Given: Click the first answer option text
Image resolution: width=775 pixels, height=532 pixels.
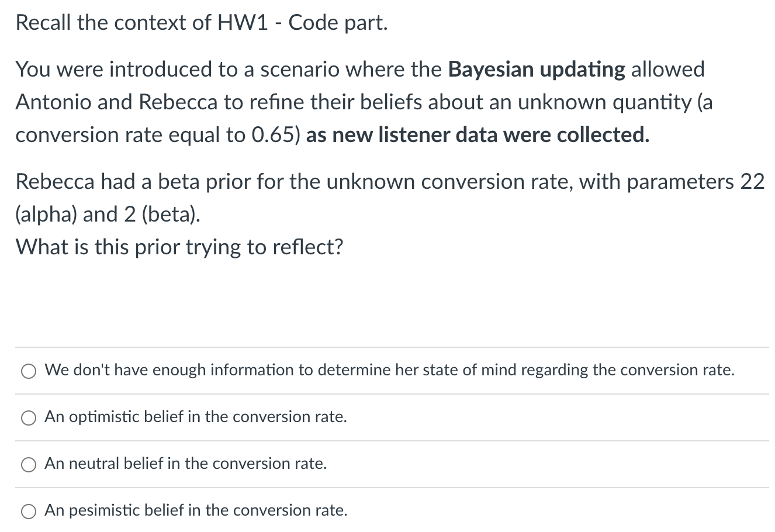Looking at the screenshot, I should click(389, 369).
